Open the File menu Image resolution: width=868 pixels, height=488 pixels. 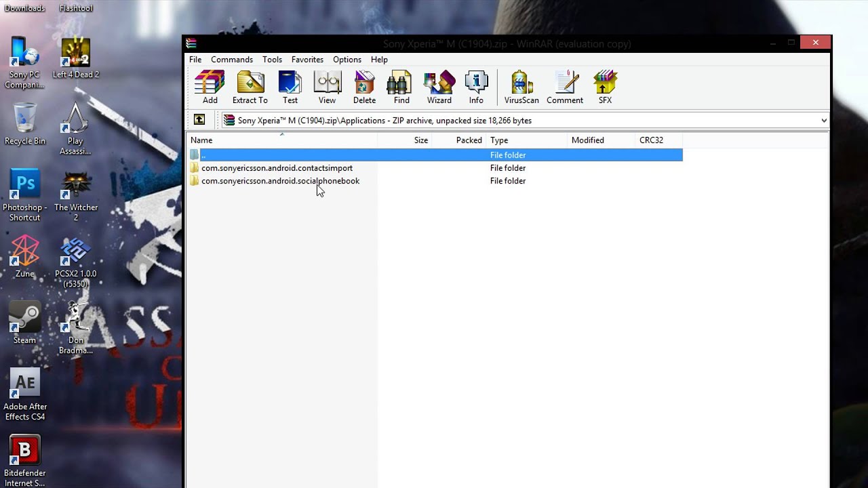pos(195,60)
